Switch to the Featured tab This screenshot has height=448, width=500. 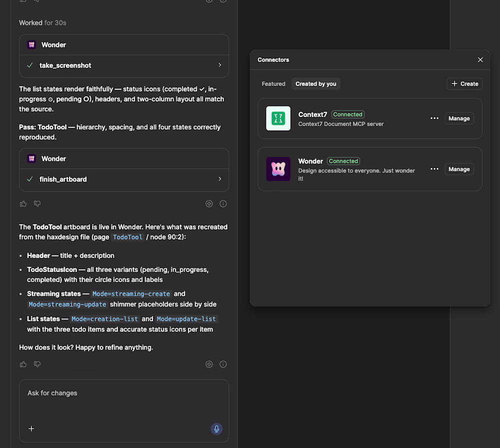(x=273, y=84)
